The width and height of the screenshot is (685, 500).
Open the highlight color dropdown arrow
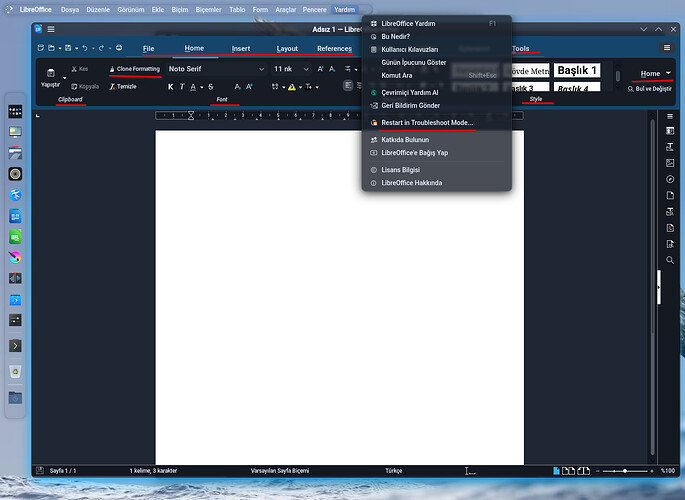point(300,87)
